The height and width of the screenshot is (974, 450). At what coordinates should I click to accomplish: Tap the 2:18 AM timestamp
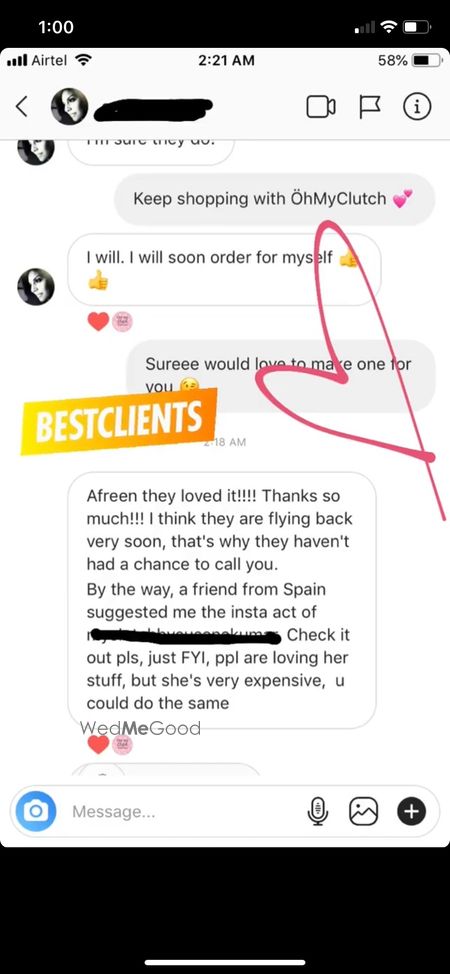[225, 442]
